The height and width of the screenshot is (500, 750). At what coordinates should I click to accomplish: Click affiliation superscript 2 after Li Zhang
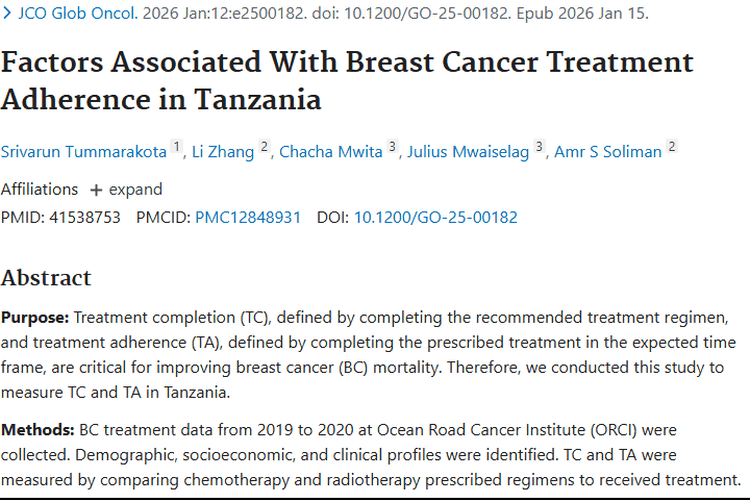coord(265,147)
